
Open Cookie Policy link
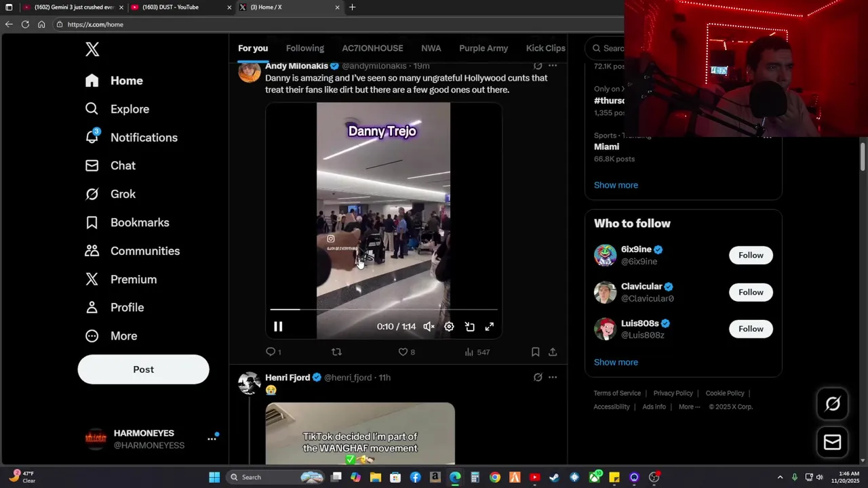[x=725, y=393]
